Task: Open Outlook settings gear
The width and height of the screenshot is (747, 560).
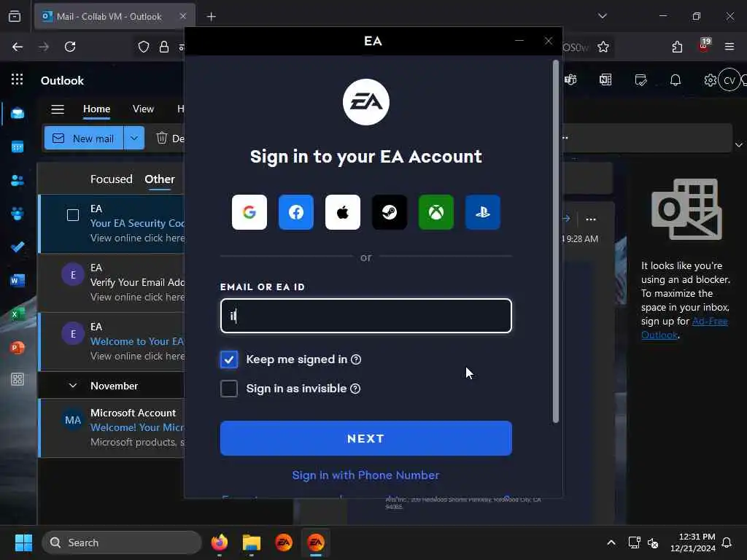Action: pyautogui.click(x=710, y=80)
